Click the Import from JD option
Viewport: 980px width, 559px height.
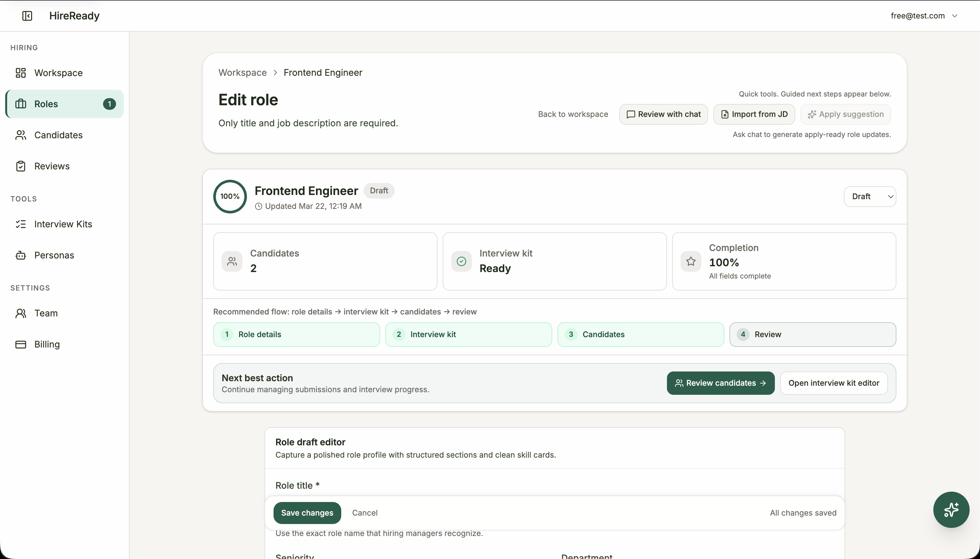pos(754,114)
